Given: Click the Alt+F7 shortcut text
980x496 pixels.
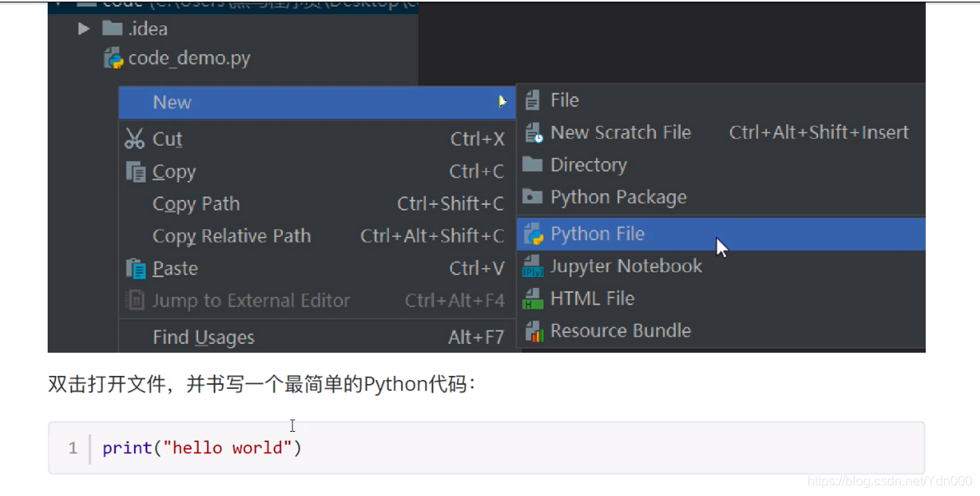Looking at the screenshot, I should [x=476, y=338].
